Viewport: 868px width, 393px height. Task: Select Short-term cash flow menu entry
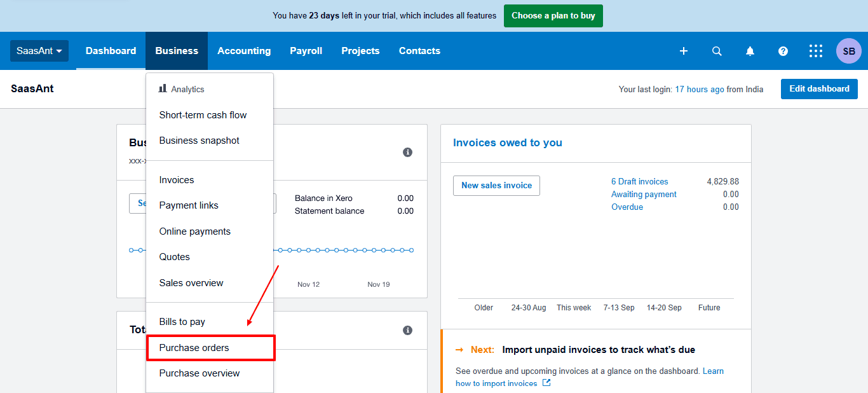tap(203, 114)
